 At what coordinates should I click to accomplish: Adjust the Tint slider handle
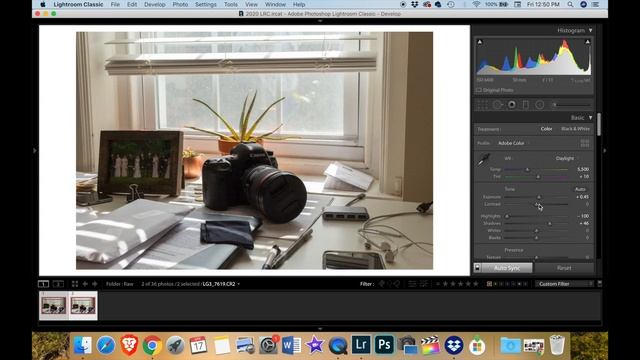(538, 177)
